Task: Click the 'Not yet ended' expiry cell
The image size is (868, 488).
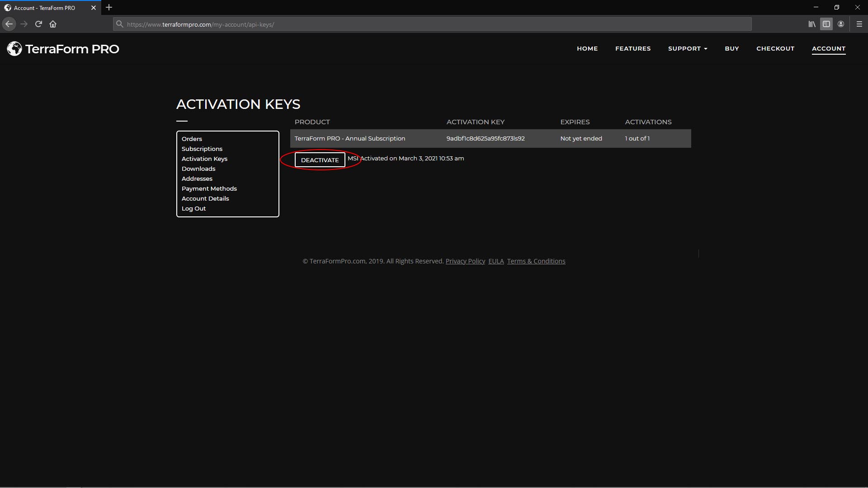Action: coord(581,138)
